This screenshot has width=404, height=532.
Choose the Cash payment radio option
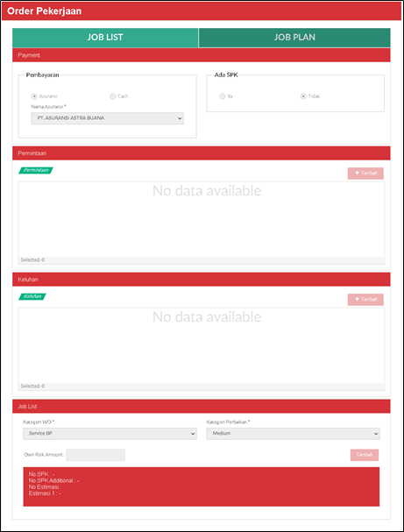tap(113, 96)
